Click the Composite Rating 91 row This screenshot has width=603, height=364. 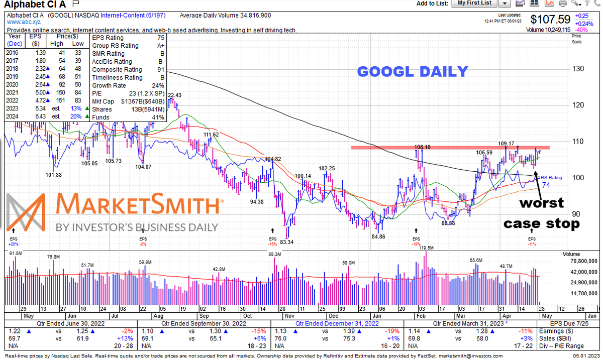coord(128,70)
